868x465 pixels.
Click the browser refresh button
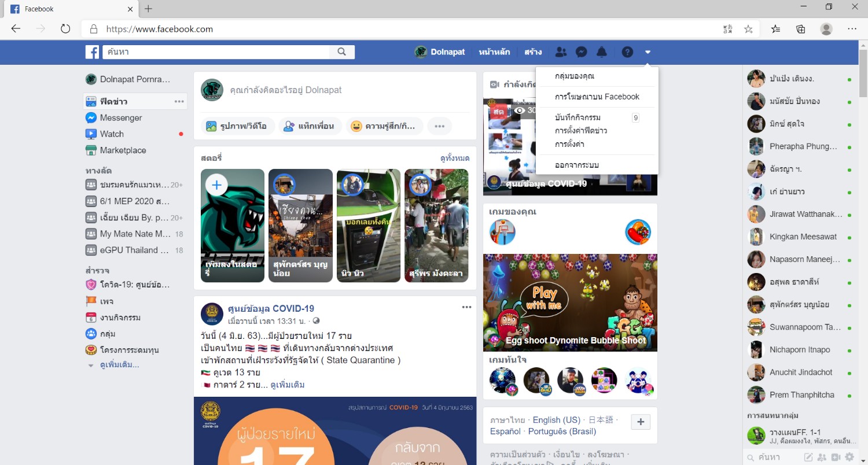[x=65, y=29]
